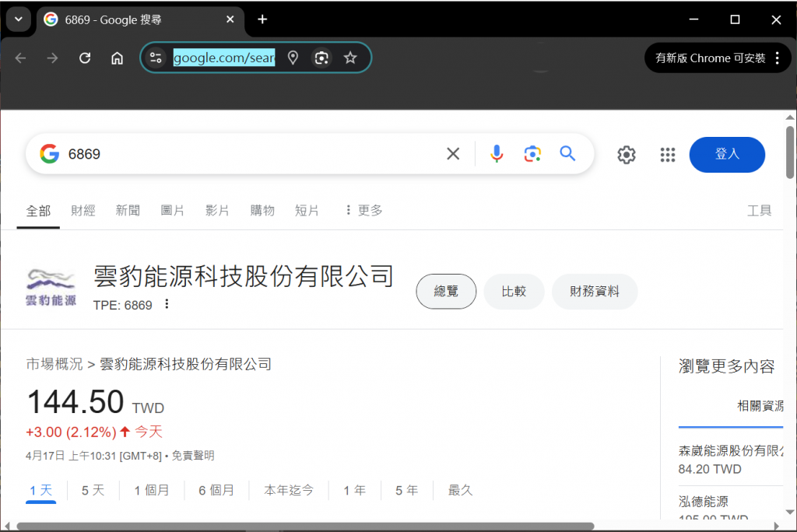
Task: Click the Google logo in search box
Action: pyautogui.click(x=49, y=154)
